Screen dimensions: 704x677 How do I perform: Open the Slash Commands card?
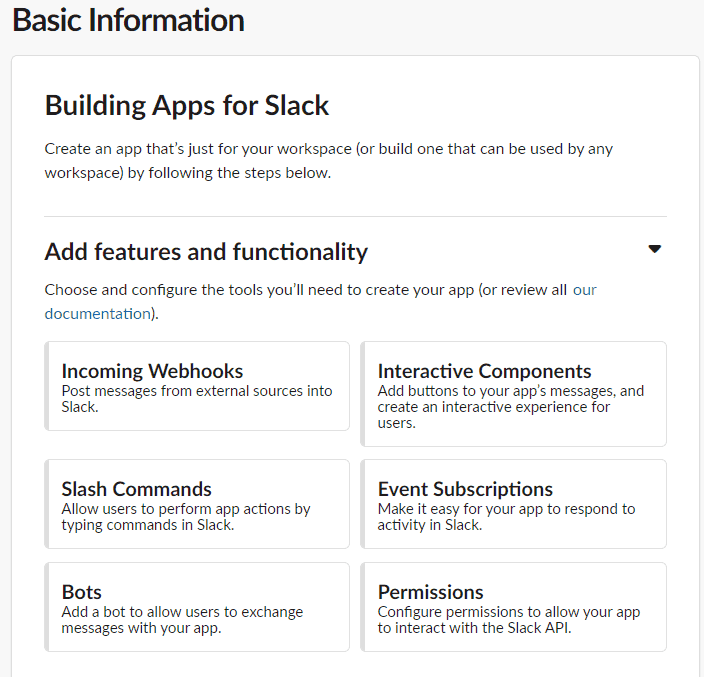tap(197, 504)
